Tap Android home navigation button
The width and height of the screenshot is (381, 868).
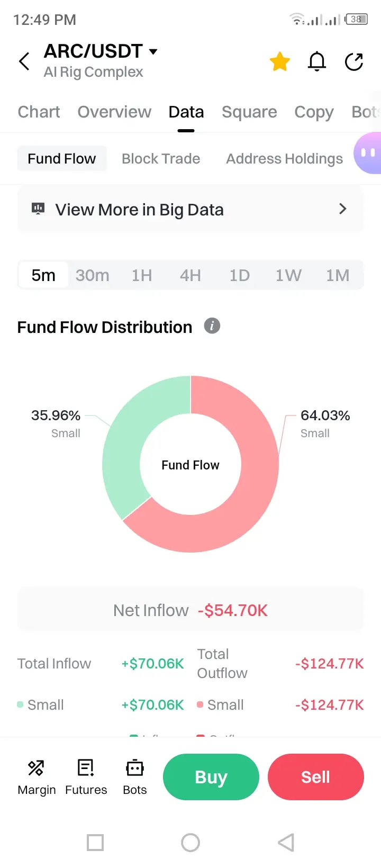(x=190, y=843)
